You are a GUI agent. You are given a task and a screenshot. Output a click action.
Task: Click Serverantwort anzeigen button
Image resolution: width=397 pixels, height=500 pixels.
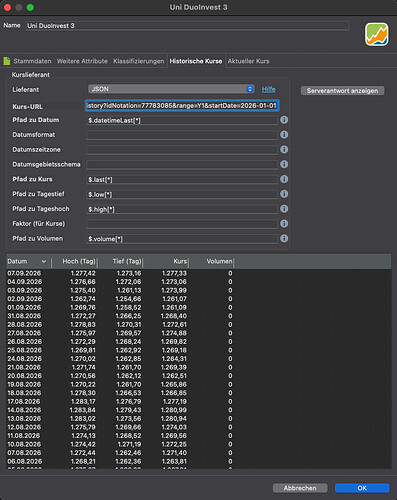(x=342, y=91)
